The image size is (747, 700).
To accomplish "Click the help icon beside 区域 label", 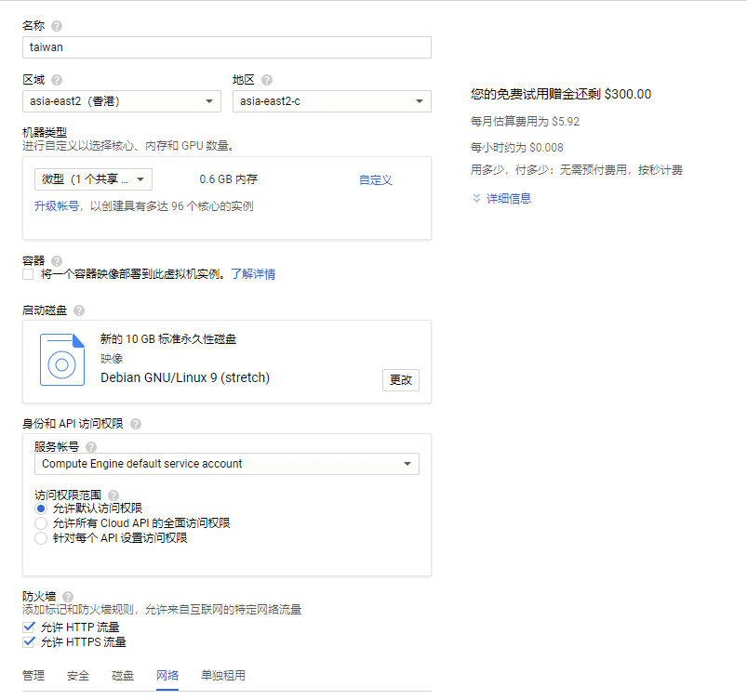I will pyautogui.click(x=57, y=80).
